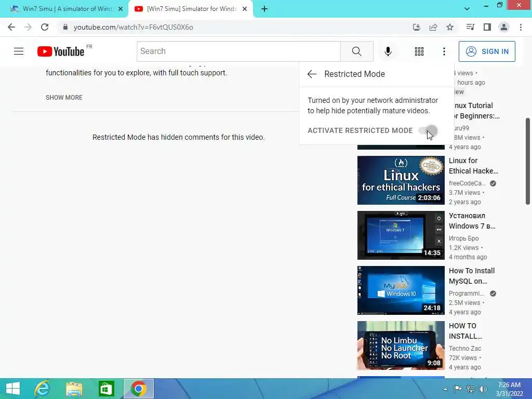Image resolution: width=532 pixels, height=399 pixels.
Task: Open the freeCodeCamp channel name
Action: coord(467,183)
